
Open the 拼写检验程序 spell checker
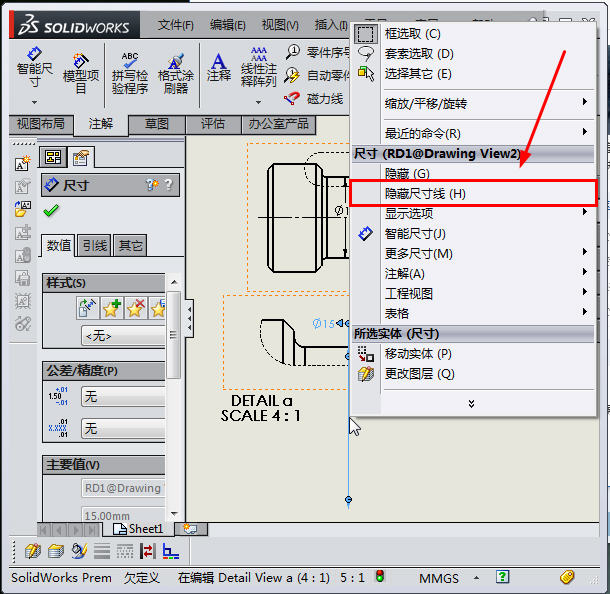130,73
